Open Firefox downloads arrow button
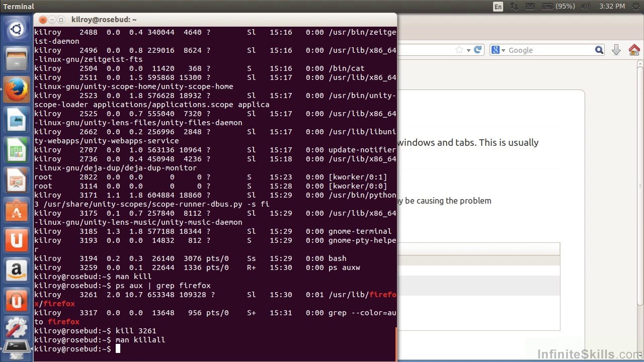 point(616,50)
